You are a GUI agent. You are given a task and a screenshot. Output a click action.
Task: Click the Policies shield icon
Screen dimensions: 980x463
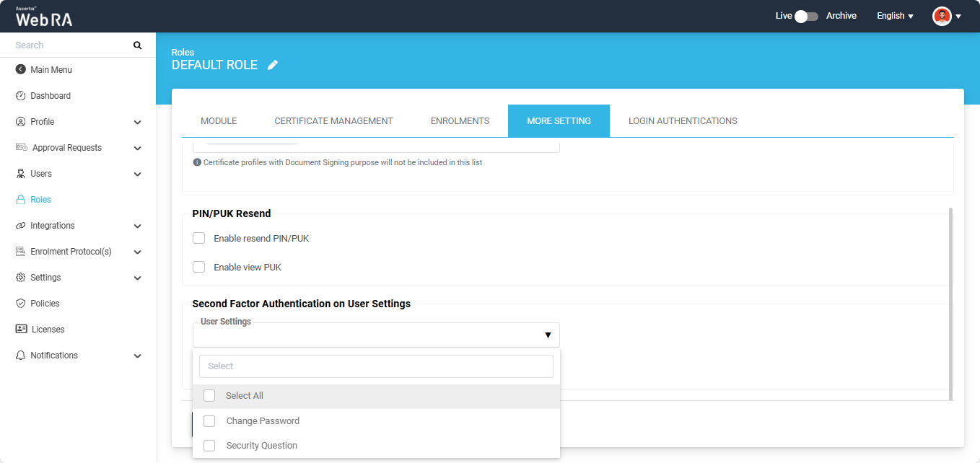tap(20, 304)
